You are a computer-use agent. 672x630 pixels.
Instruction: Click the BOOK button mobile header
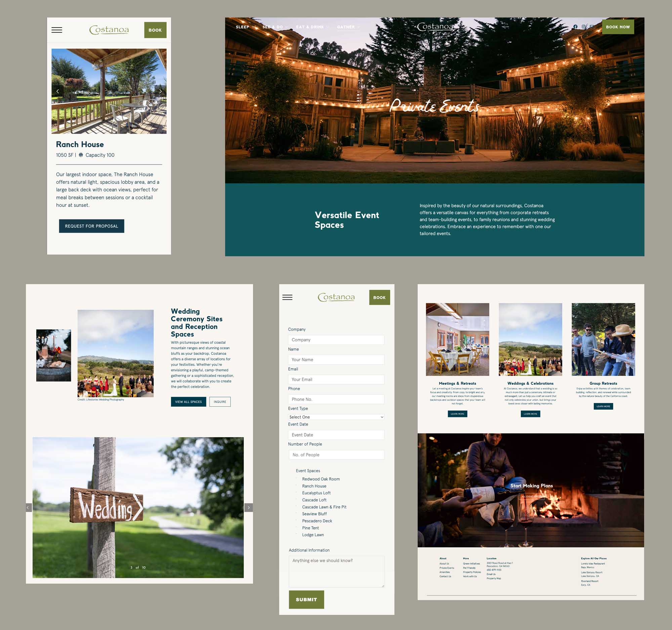[156, 31]
